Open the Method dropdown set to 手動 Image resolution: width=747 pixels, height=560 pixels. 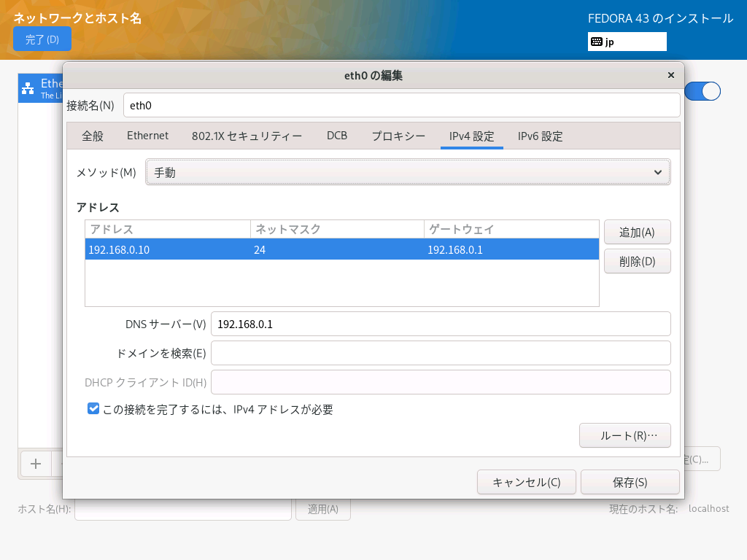coord(408,173)
